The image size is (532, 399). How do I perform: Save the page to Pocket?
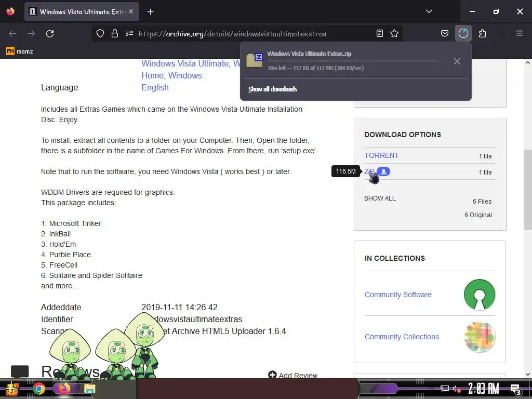point(445,33)
